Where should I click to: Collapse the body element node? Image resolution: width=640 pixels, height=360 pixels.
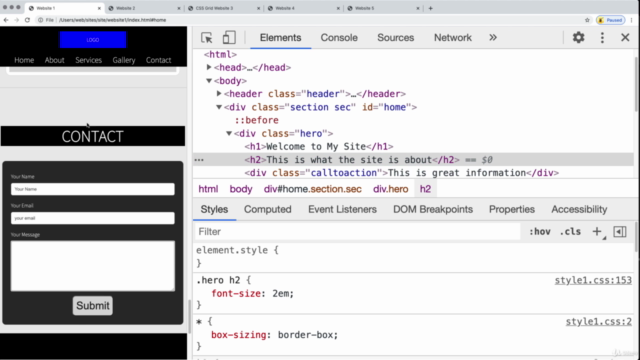[209, 81]
